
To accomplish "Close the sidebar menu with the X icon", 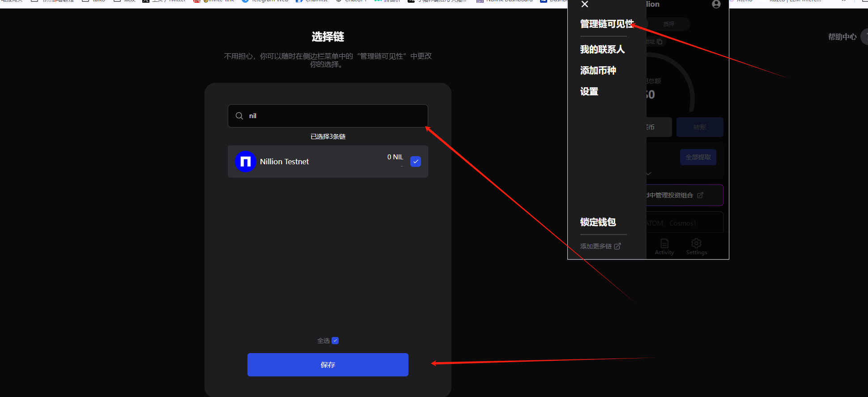I will pyautogui.click(x=584, y=4).
